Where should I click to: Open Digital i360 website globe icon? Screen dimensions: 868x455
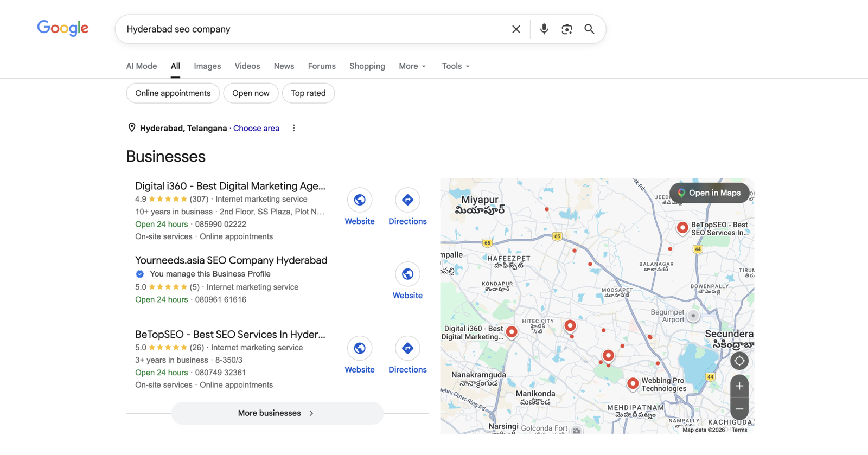(360, 200)
